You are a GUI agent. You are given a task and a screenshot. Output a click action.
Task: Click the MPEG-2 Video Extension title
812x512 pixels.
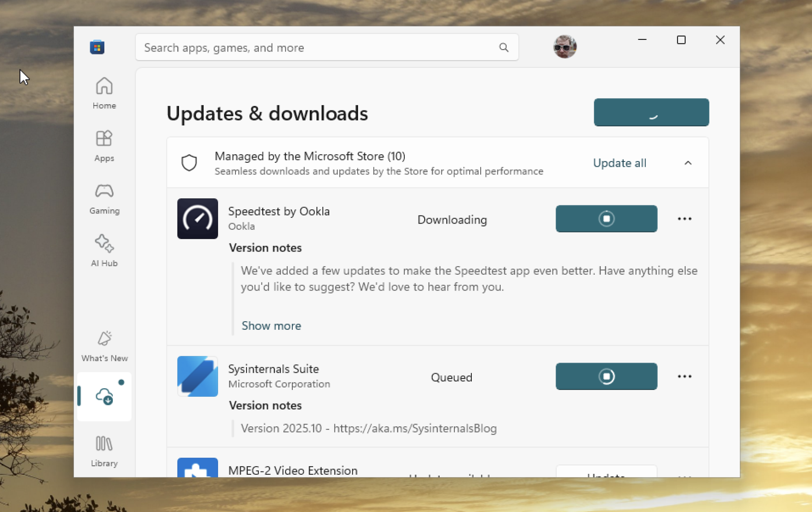(293, 471)
